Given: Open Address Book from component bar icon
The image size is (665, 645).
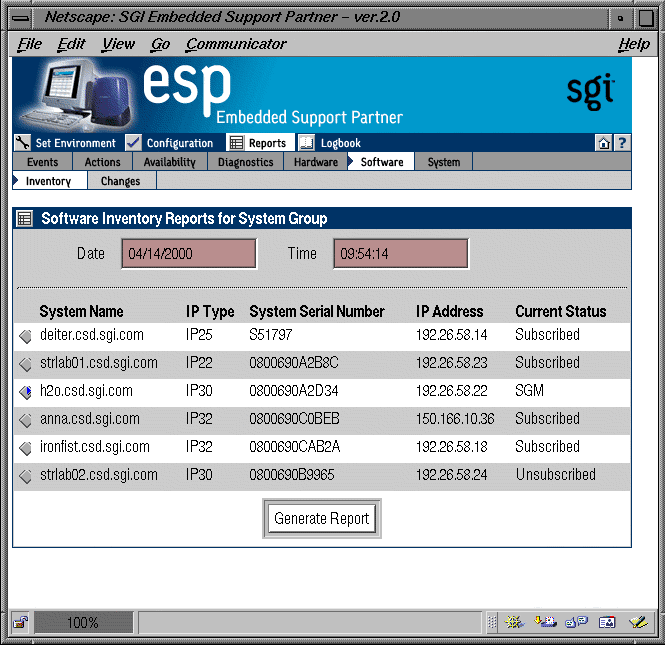Looking at the screenshot, I should coord(607,623).
